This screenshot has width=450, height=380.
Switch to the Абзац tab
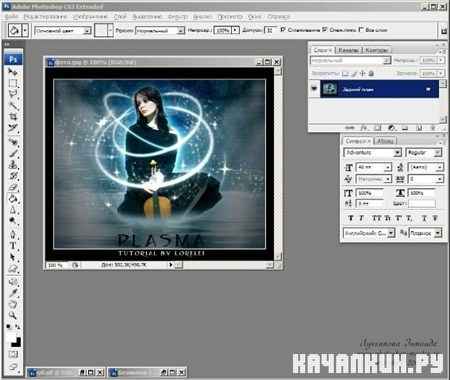tap(385, 141)
